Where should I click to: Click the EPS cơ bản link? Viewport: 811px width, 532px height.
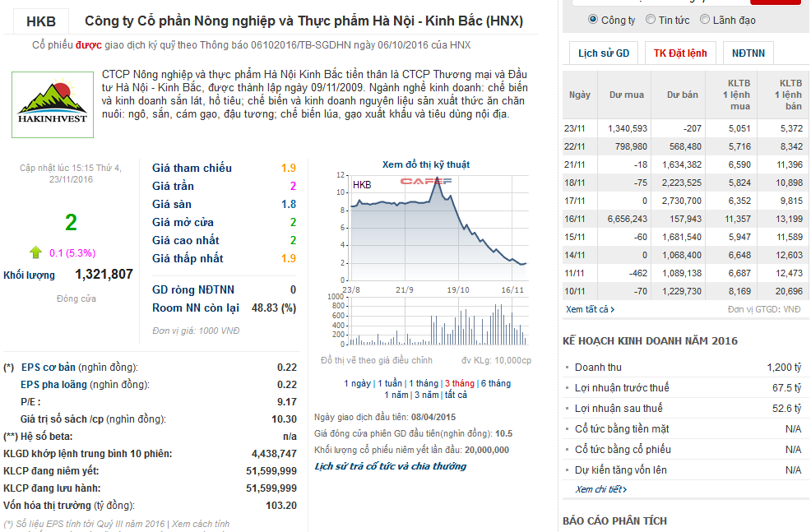(48, 367)
